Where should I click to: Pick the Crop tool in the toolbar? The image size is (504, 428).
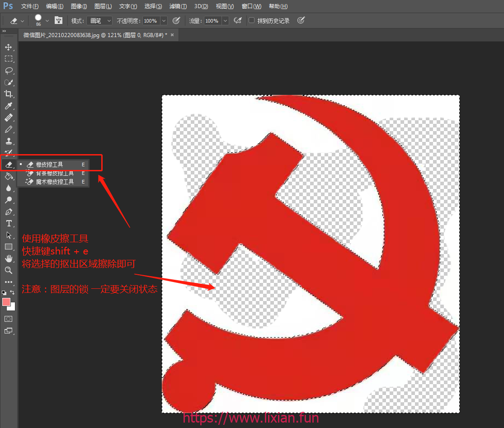8,94
